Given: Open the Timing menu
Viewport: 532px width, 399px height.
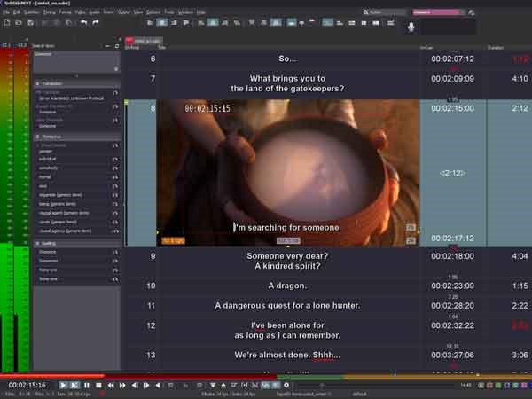Looking at the screenshot, I should [49, 12].
